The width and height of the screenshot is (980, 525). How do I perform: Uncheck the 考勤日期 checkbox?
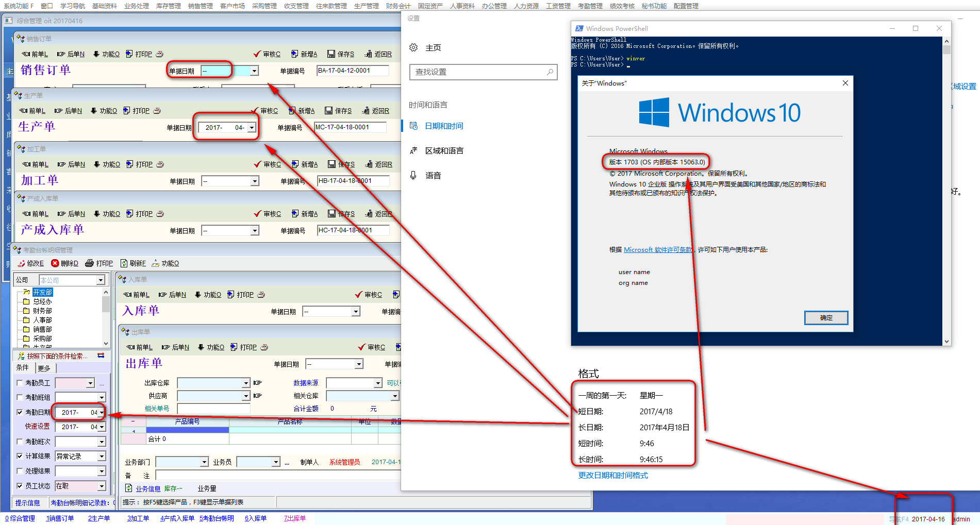(20, 412)
